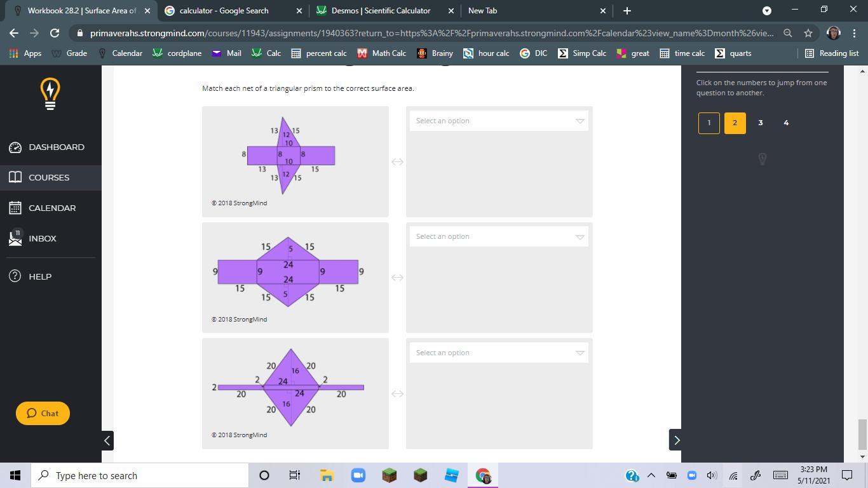868x488 pixels.
Task: Open the quarts bookmark
Action: 733,53
